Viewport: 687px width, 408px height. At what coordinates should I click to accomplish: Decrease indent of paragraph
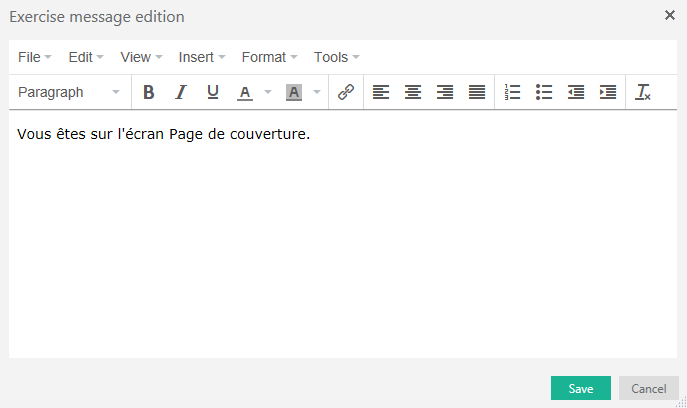576,92
